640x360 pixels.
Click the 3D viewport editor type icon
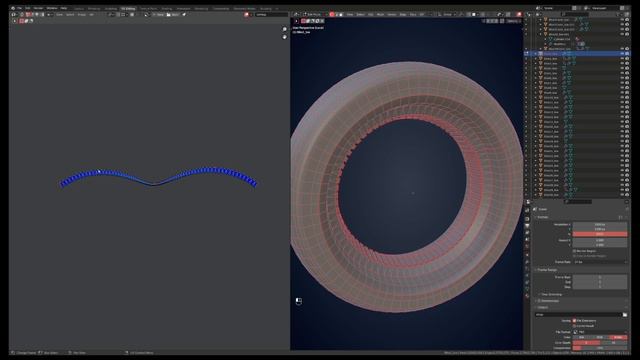click(297, 14)
